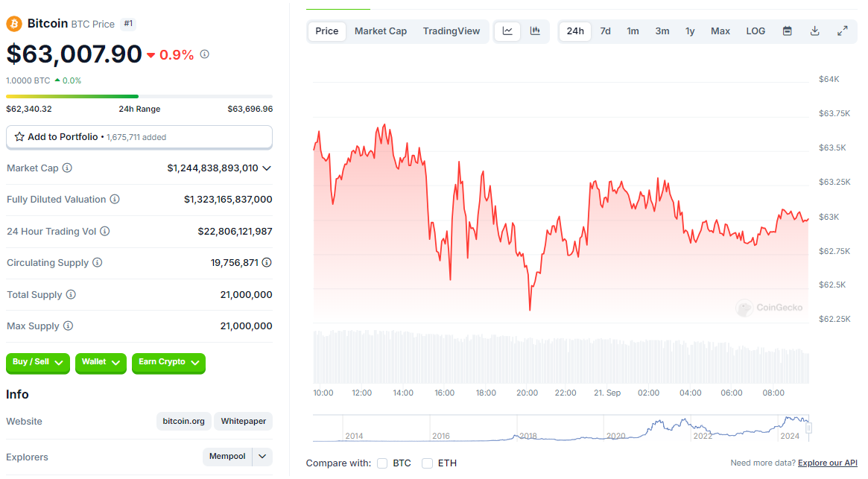This screenshot has height=479, width=868.
Task: Open the Wallet dropdown
Action: [x=101, y=363]
